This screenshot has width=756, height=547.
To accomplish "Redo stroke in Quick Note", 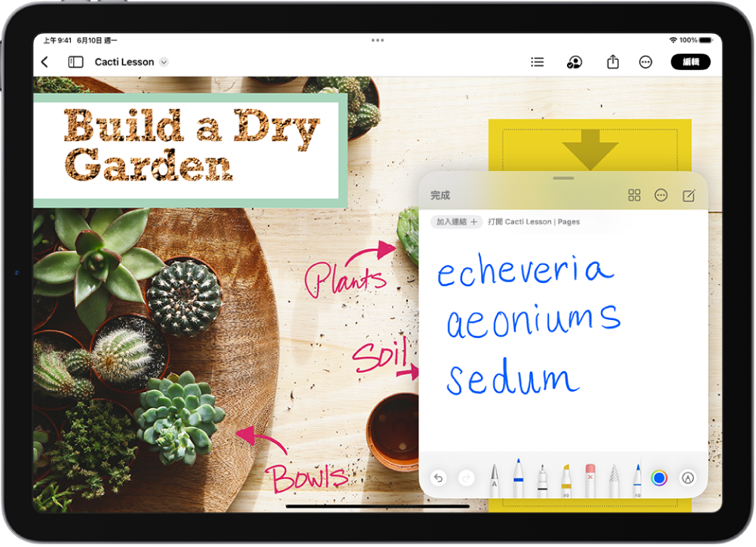I will tap(465, 478).
